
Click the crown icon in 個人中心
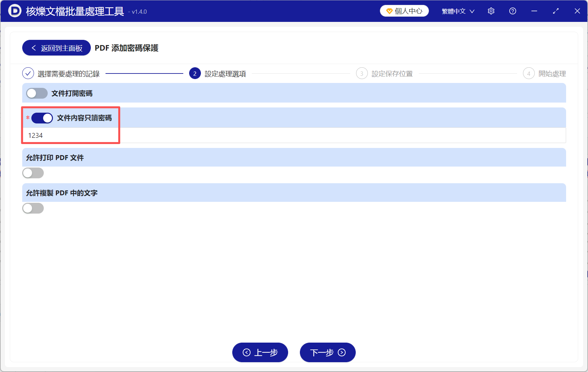coord(389,10)
